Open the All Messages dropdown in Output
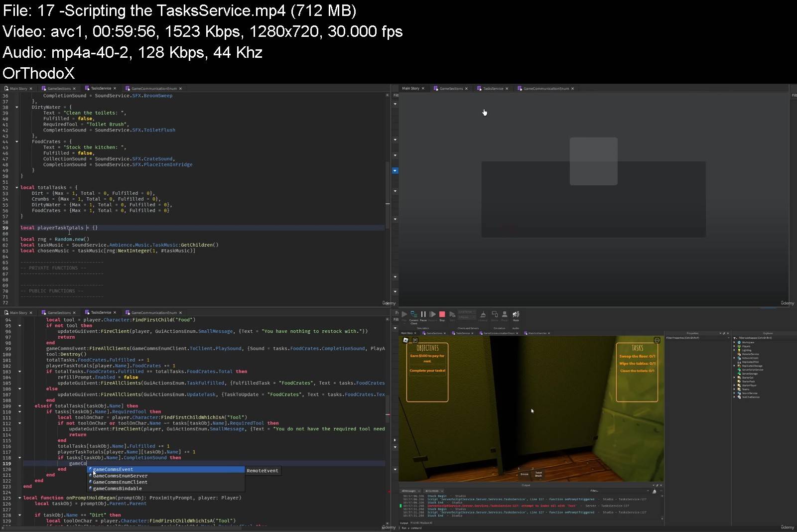 tap(411, 491)
